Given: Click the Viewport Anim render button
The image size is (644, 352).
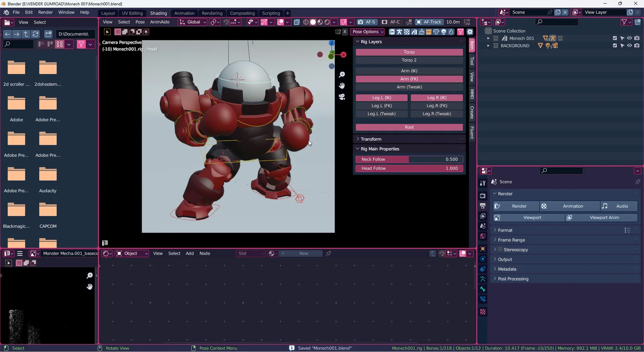Looking at the screenshot, I should point(601,218).
